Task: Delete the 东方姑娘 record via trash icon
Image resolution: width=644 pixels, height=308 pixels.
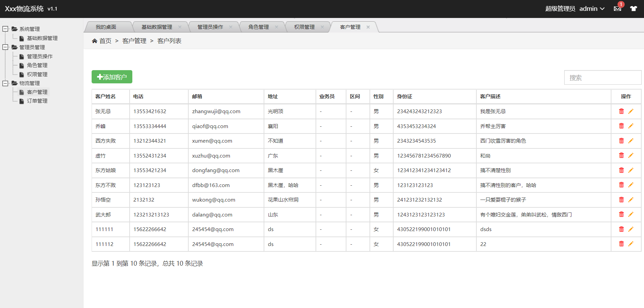Action: click(621, 170)
